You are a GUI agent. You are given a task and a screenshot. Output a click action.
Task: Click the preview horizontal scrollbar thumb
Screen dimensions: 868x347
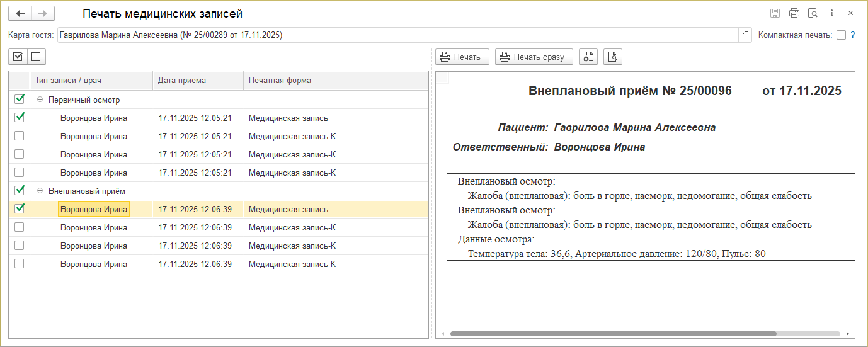[x=613, y=334]
